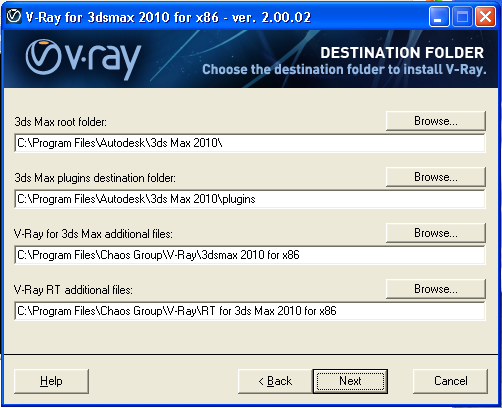Maximize the installer window
502x408 pixels.
point(462,16)
